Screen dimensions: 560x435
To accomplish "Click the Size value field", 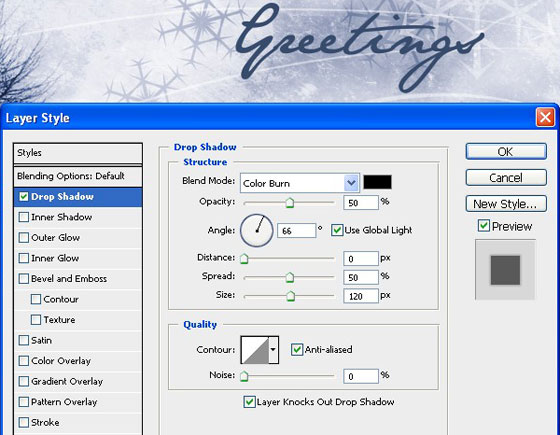I will [361, 296].
